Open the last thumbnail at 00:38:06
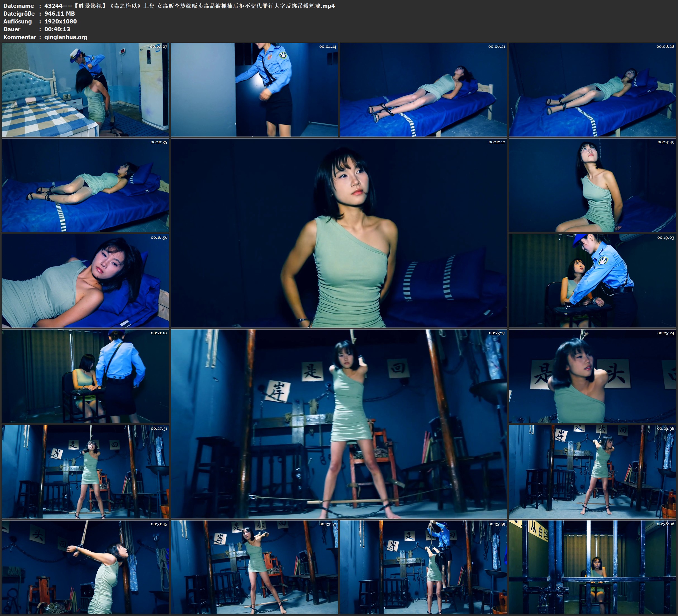Screen dimensions: 678x616 point(592,567)
